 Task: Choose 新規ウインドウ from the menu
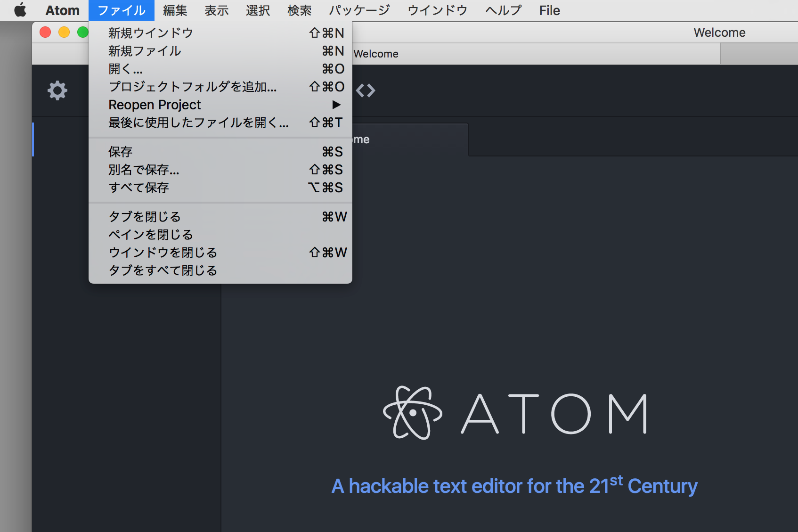tap(220, 33)
